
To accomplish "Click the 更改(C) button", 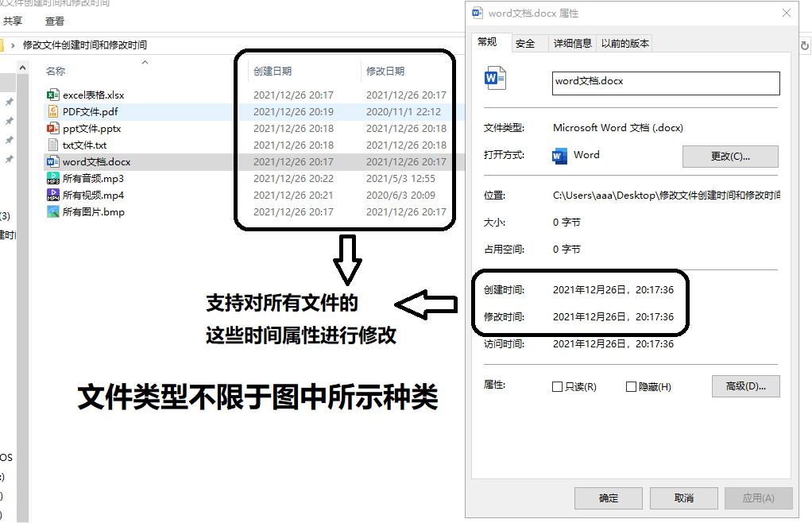I will (729, 156).
